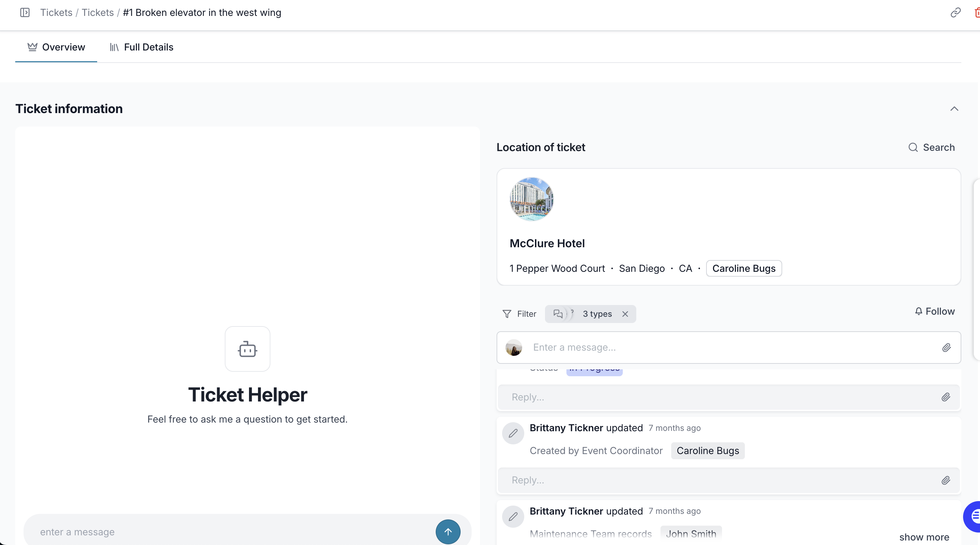Click the red delete trash icon
Screen dimensions: 980x545
pos(977,12)
